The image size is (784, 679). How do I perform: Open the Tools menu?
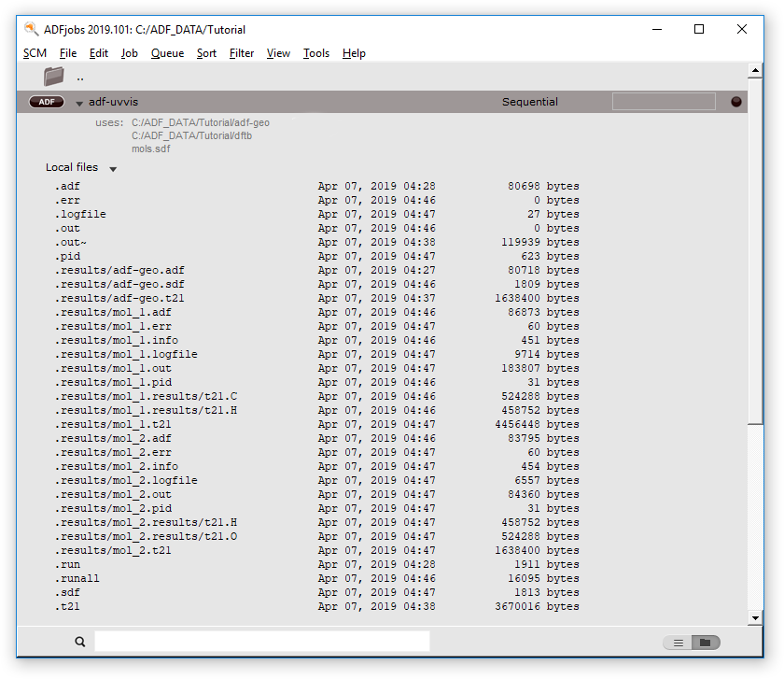(x=316, y=53)
